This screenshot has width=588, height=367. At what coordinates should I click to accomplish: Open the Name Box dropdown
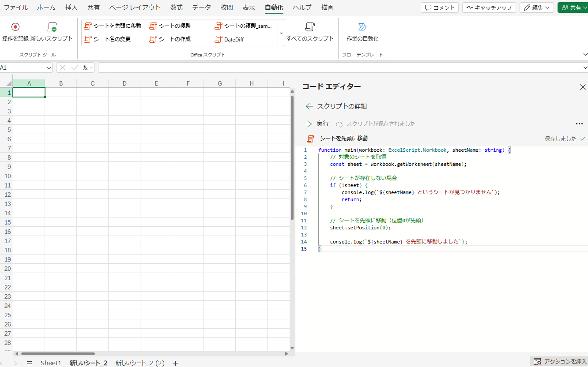coord(49,67)
